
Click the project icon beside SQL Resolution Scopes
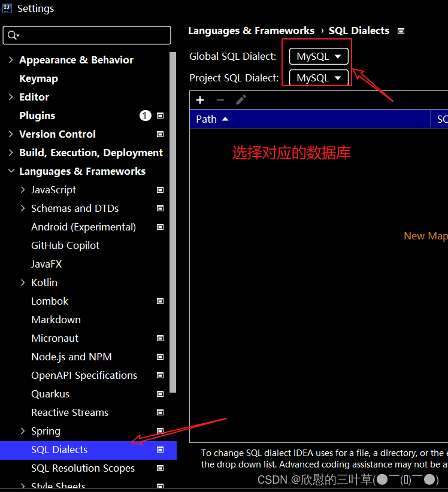click(160, 468)
